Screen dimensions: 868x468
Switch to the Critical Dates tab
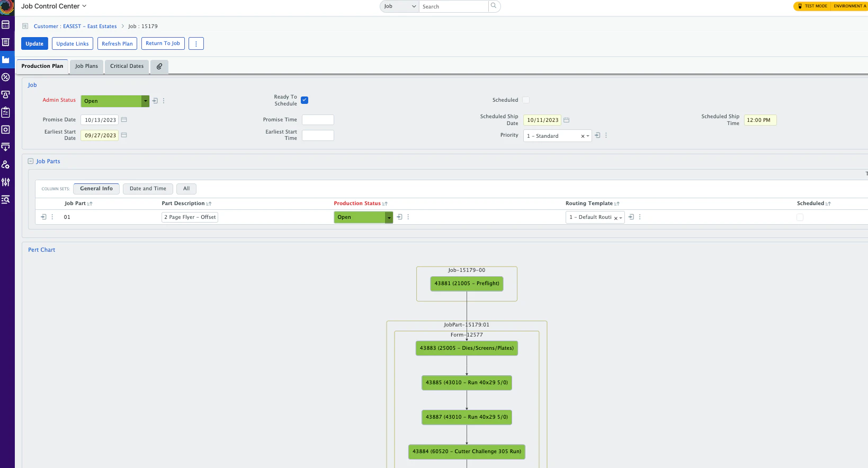pos(127,66)
